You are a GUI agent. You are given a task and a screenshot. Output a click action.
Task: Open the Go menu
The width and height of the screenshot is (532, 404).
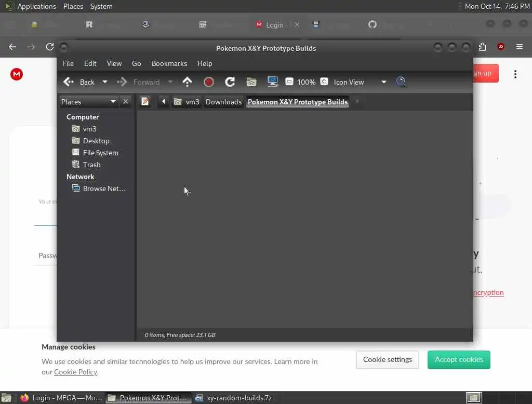(x=137, y=63)
